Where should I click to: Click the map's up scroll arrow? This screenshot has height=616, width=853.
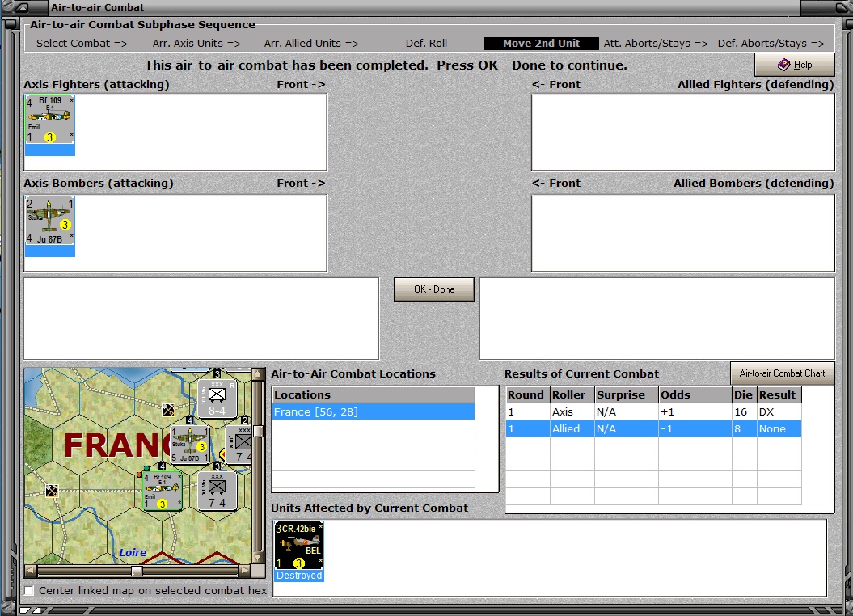(258, 374)
